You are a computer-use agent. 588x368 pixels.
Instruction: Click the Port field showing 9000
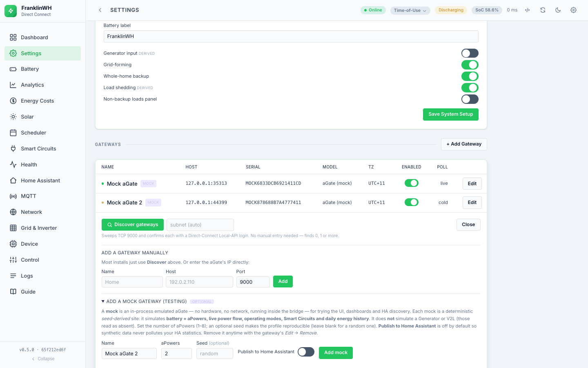click(253, 282)
